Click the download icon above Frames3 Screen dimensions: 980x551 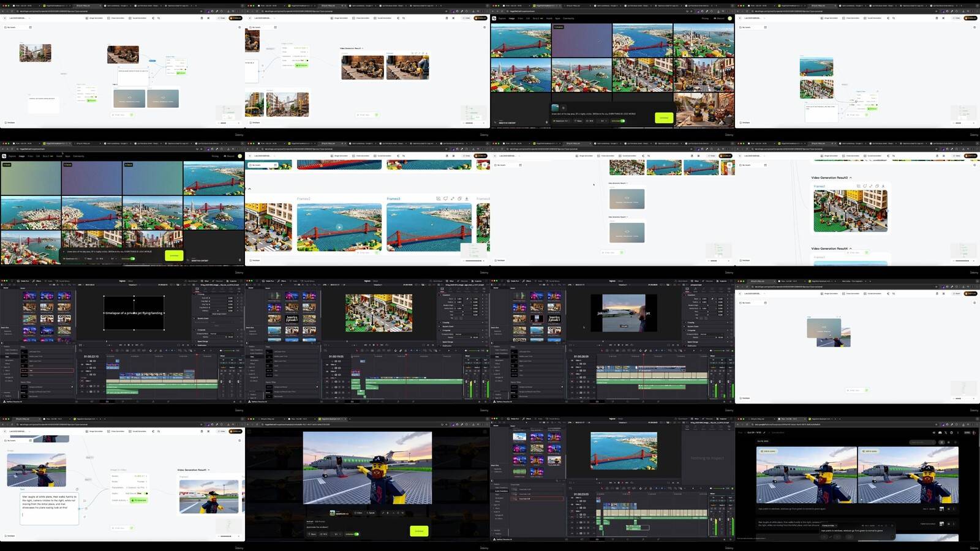(x=467, y=198)
